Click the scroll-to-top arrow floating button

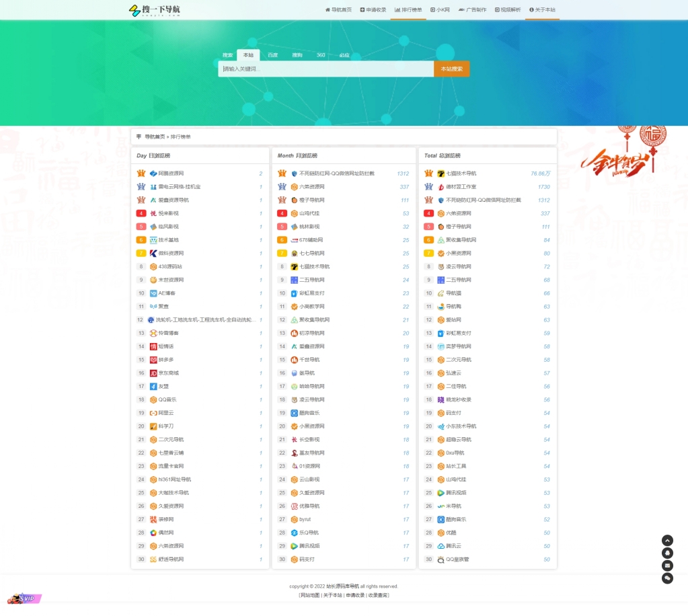[x=667, y=540]
